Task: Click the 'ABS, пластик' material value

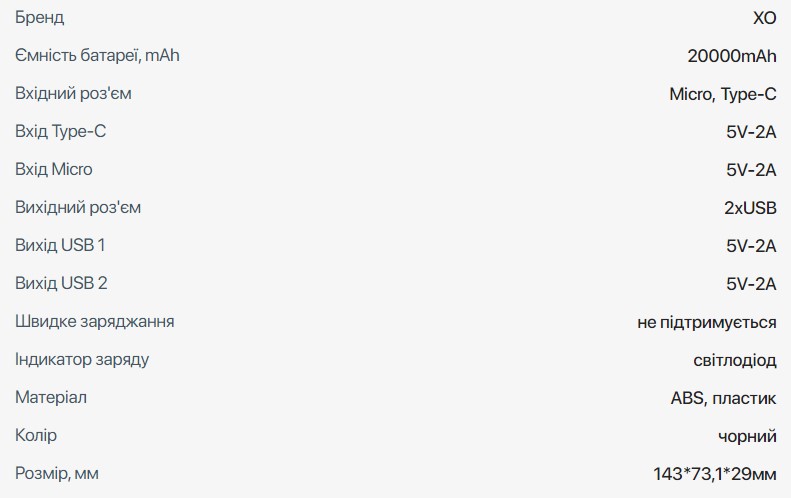Action: point(723,398)
